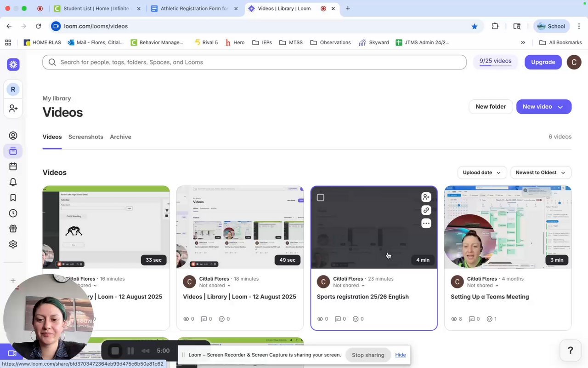Expand Not shared on Setting Up Teams Meeting
Screen dimensions: 588x368
click(483, 285)
